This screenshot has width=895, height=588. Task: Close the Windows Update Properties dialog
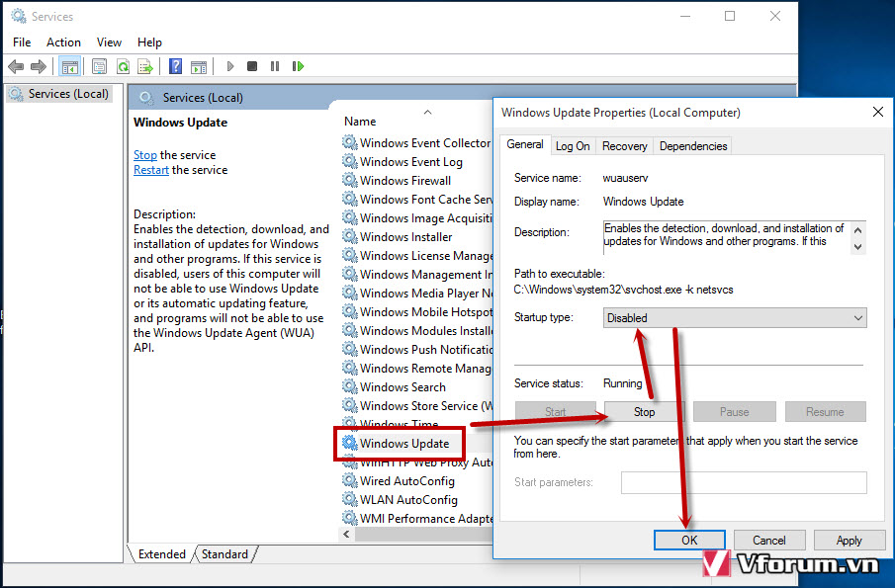[878, 112]
